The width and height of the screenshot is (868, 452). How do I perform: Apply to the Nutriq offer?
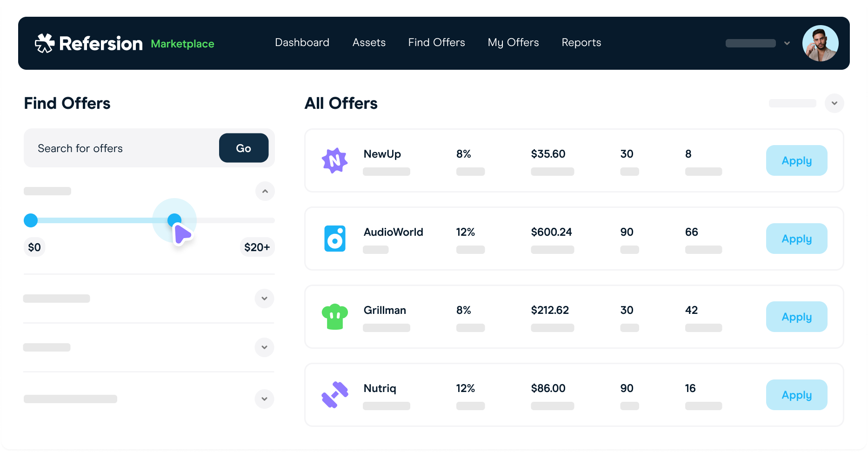tap(797, 395)
